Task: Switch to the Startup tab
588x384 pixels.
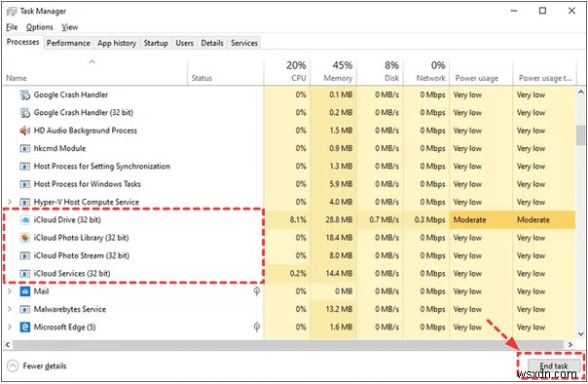Action: (156, 43)
